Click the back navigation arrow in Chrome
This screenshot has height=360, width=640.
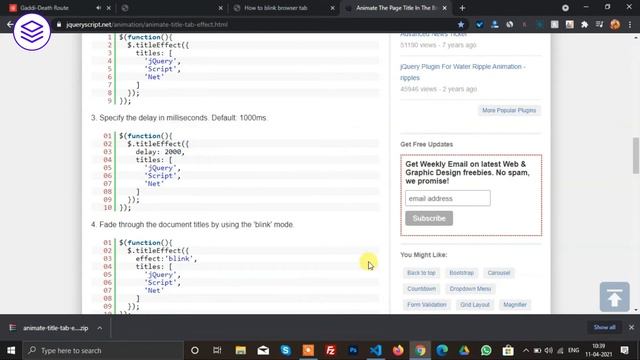10,24
